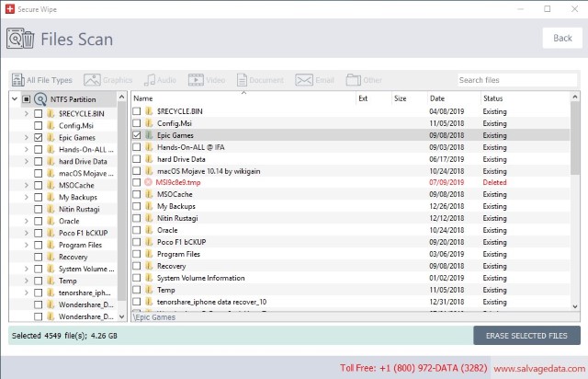Click the Graphics filter icon
This screenshot has width=588, height=379.
(91, 80)
